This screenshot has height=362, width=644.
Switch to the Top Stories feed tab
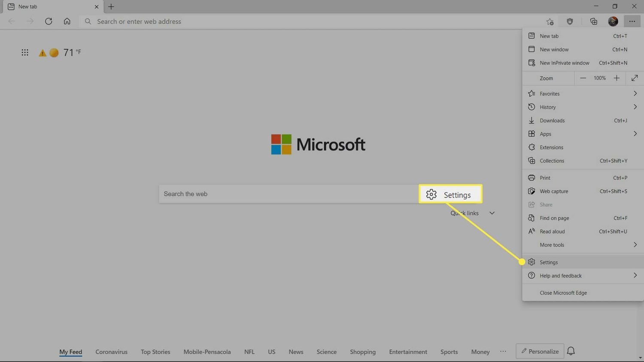(155, 352)
